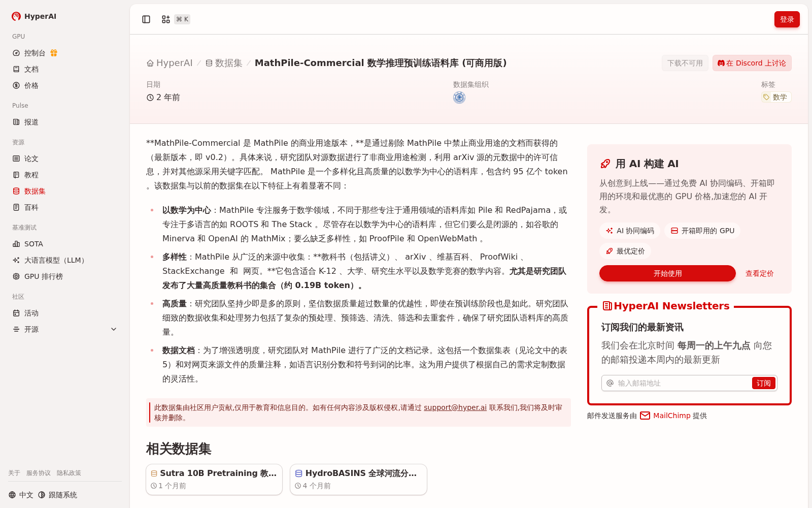Click the 订阅 button
This screenshot has height=508, width=812.
[x=763, y=383]
